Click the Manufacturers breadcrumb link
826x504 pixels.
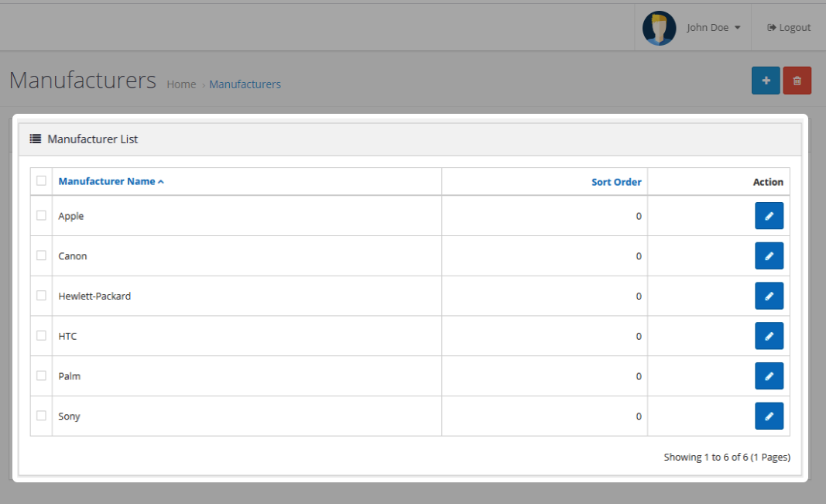(245, 84)
